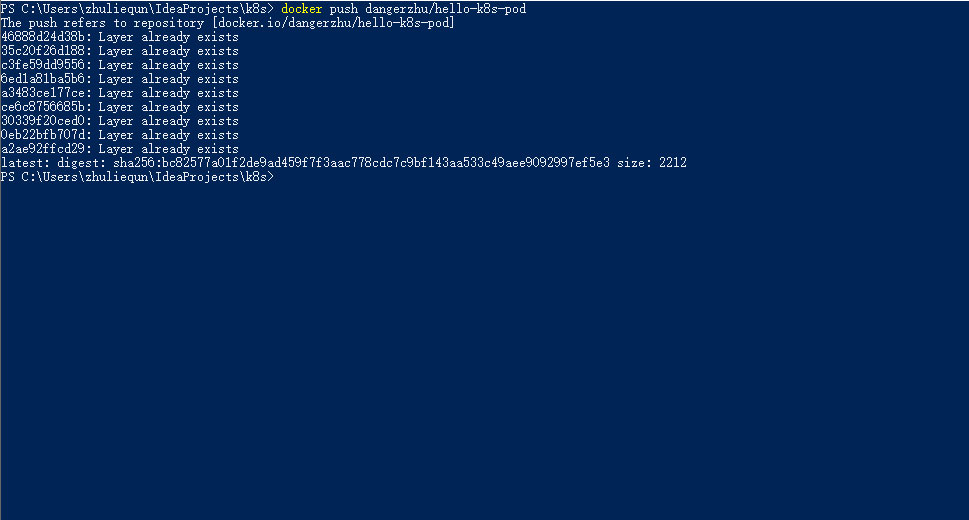Click layer ID 35c20f26d188
The image size is (969, 520).
[46, 51]
